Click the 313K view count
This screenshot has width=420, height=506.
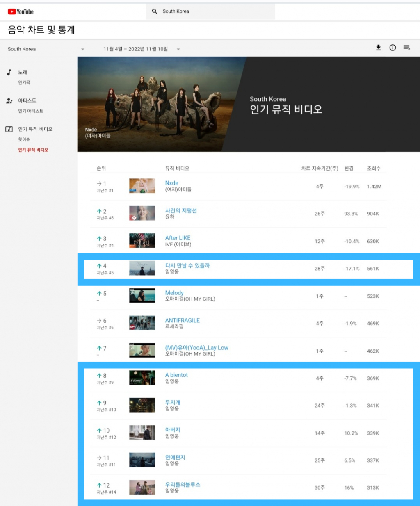tap(373, 488)
